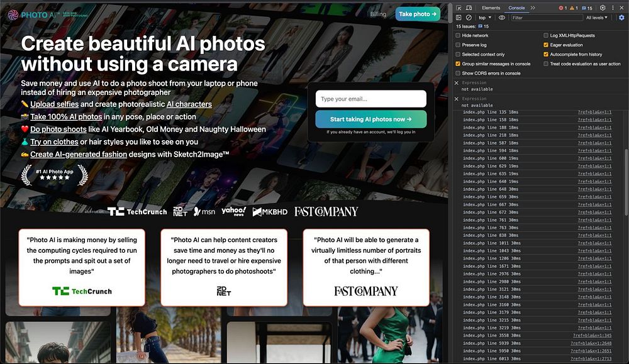Open DevTools settings gear

pyautogui.click(x=603, y=8)
